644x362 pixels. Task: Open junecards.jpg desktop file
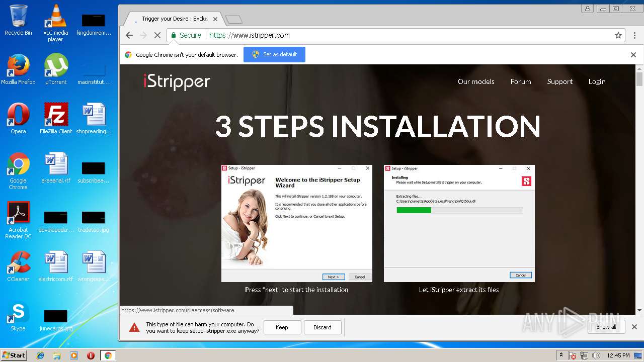point(56,320)
